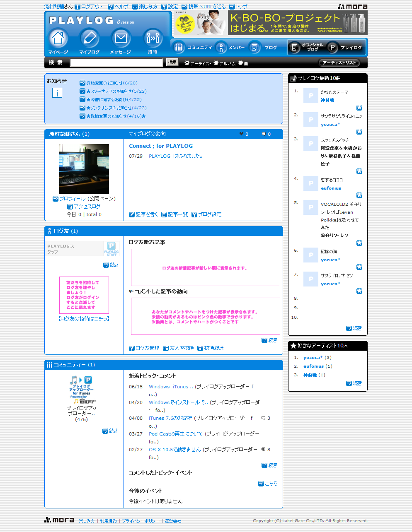Image resolution: width=412 pixels, height=532 pixels.
Task: Click star icon for かなたのテーマ
Action: coord(359,108)
